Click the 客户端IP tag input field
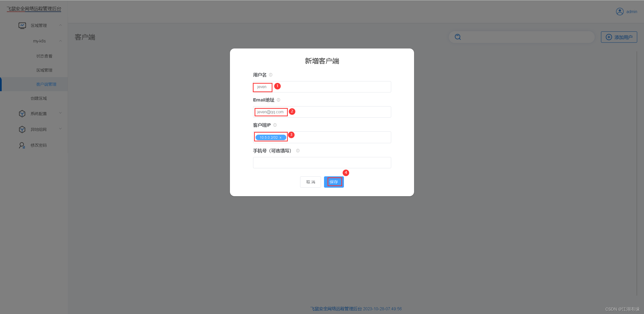The image size is (644, 314). 322,137
